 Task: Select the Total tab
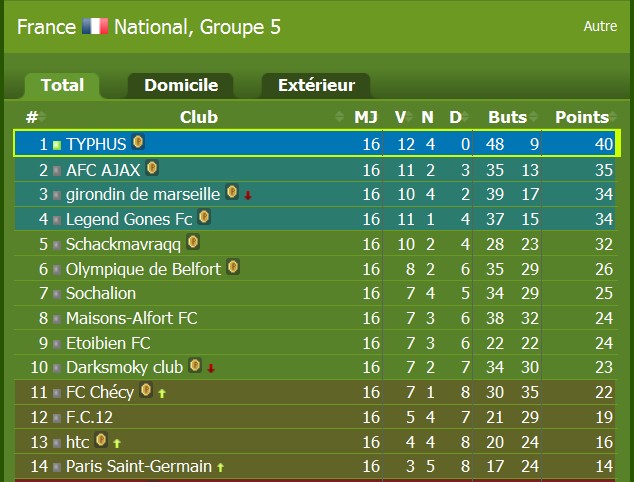click(62, 85)
